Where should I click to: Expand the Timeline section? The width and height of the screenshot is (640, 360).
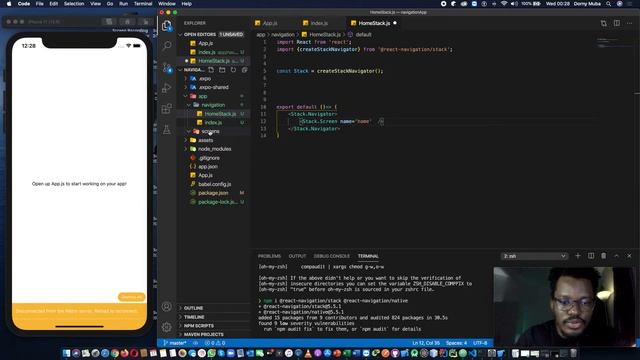(x=194, y=317)
